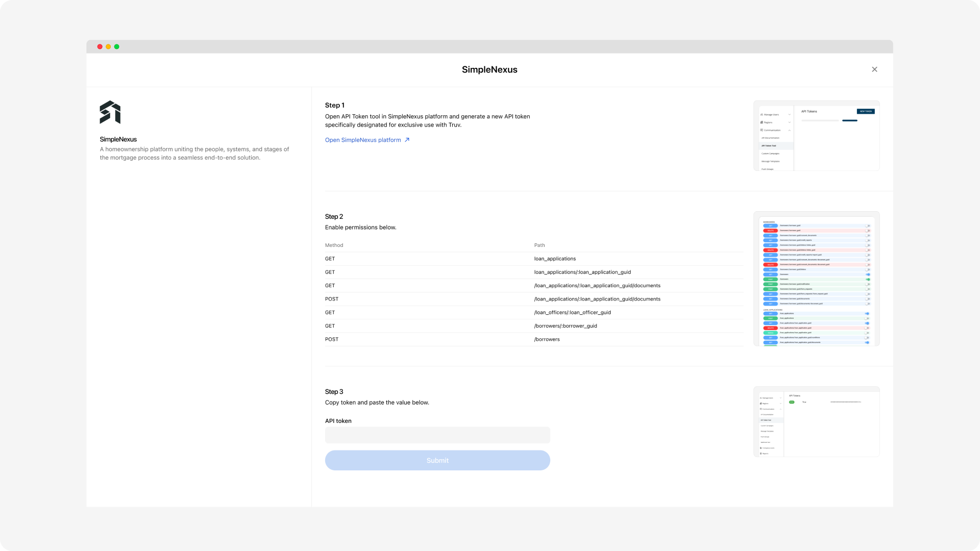Click the external-link arrow icon beside the platform link
This screenshot has width=980, height=551.
407,140
